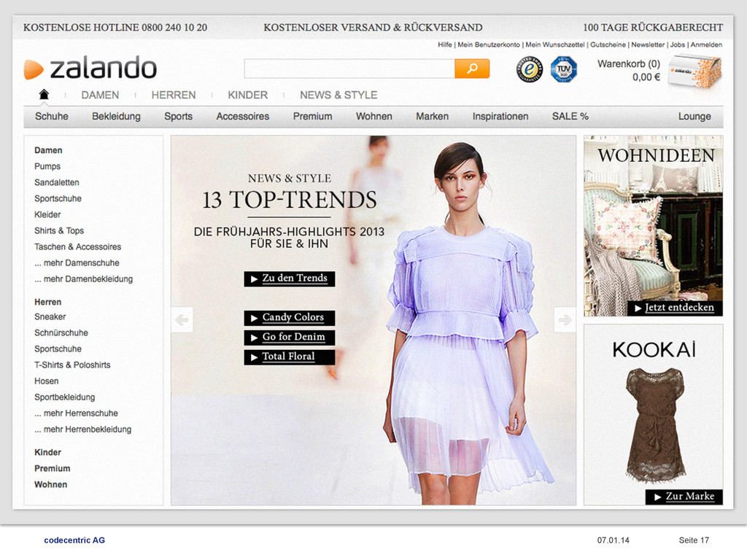The image size is (747, 560).
Task: Click inside the search text field
Action: 349,69
